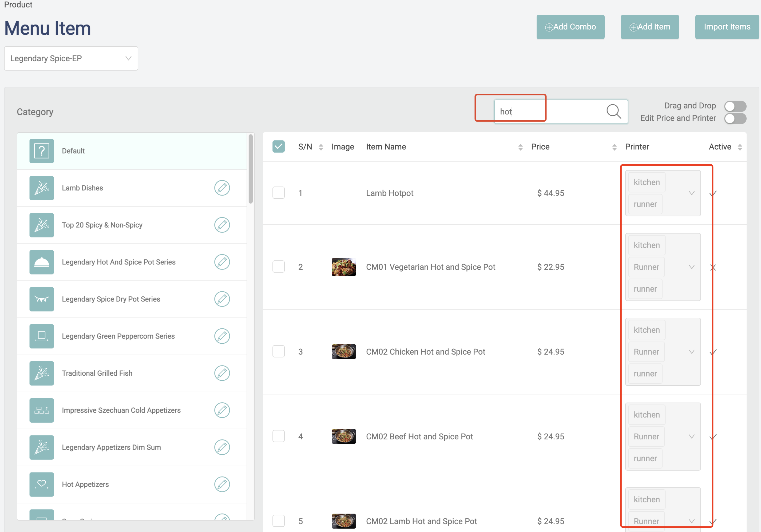Viewport: 761px width, 532px height.
Task: Toggle the Edit Price and Printer switch
Action: (x=735, y=118)
